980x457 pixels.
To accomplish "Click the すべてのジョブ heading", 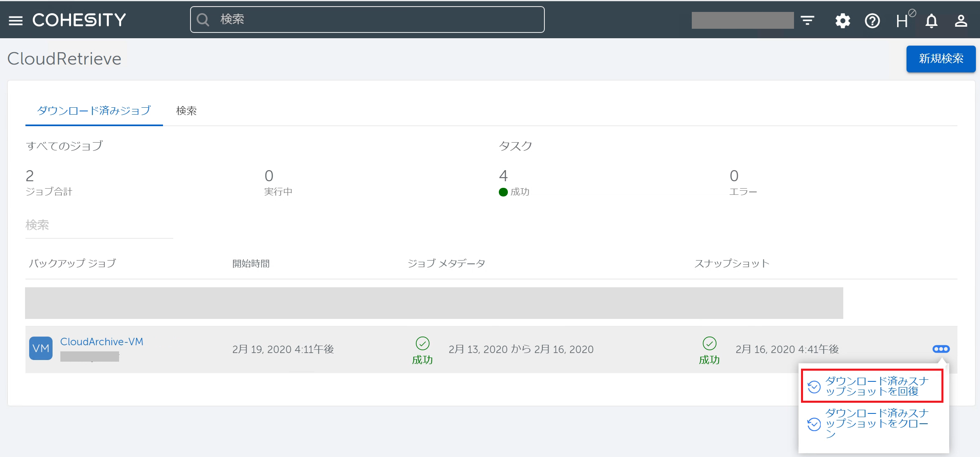I will [x=64, y=146].
